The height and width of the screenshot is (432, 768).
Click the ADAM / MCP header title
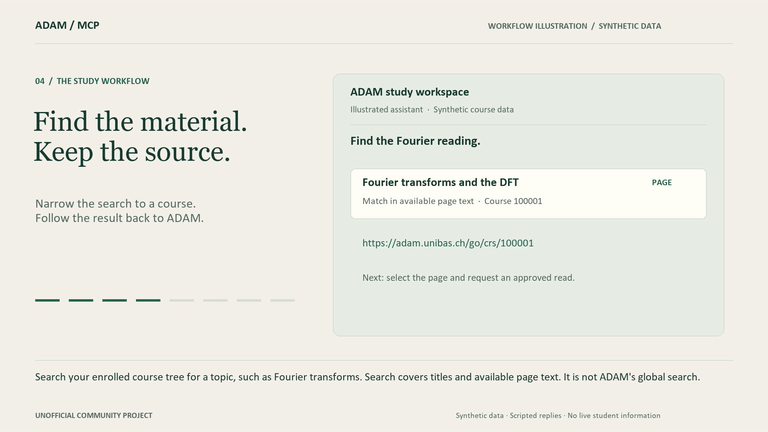click(x=67, y=25)
